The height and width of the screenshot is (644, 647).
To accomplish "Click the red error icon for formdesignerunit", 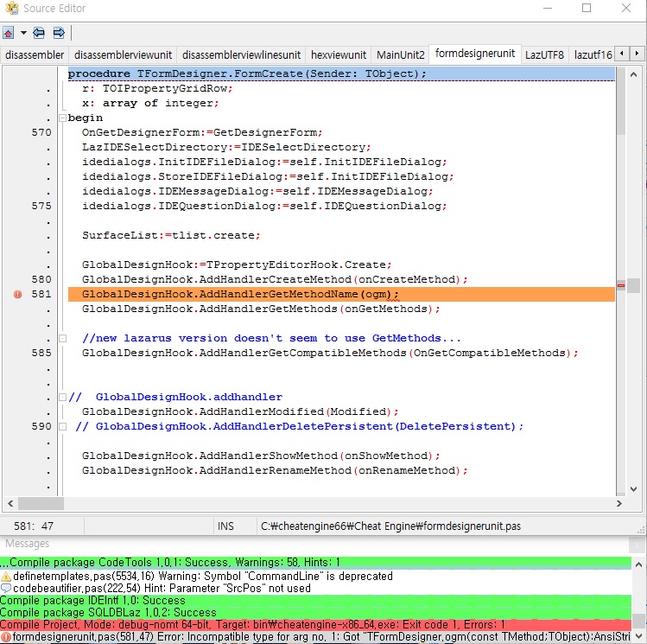I will [x=6, y=637].
